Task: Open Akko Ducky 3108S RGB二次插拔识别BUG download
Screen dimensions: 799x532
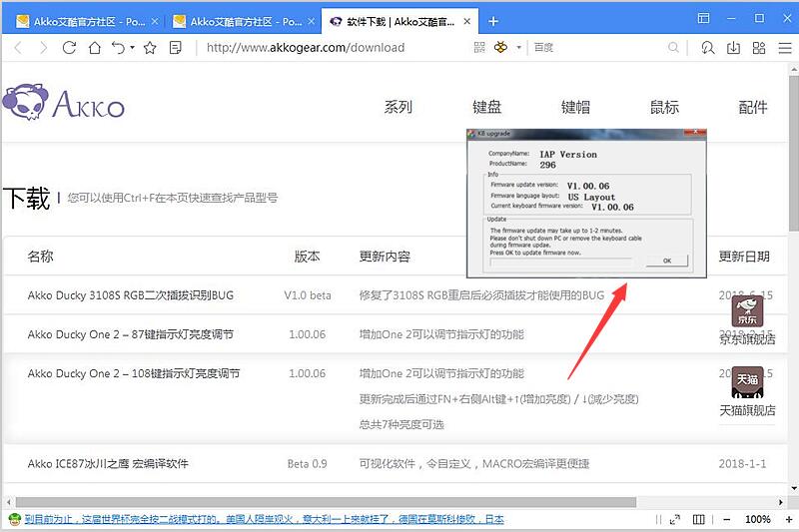Action: 131,295
